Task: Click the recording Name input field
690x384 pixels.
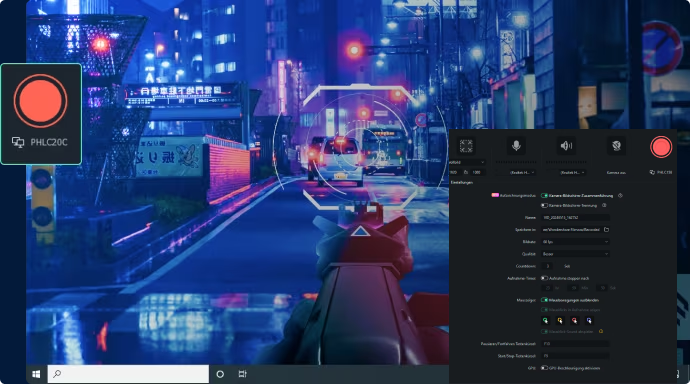Action: [575, 218]
